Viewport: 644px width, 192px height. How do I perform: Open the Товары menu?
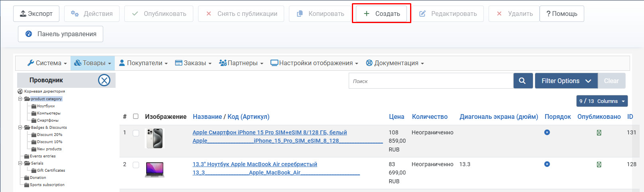[92, 63]
